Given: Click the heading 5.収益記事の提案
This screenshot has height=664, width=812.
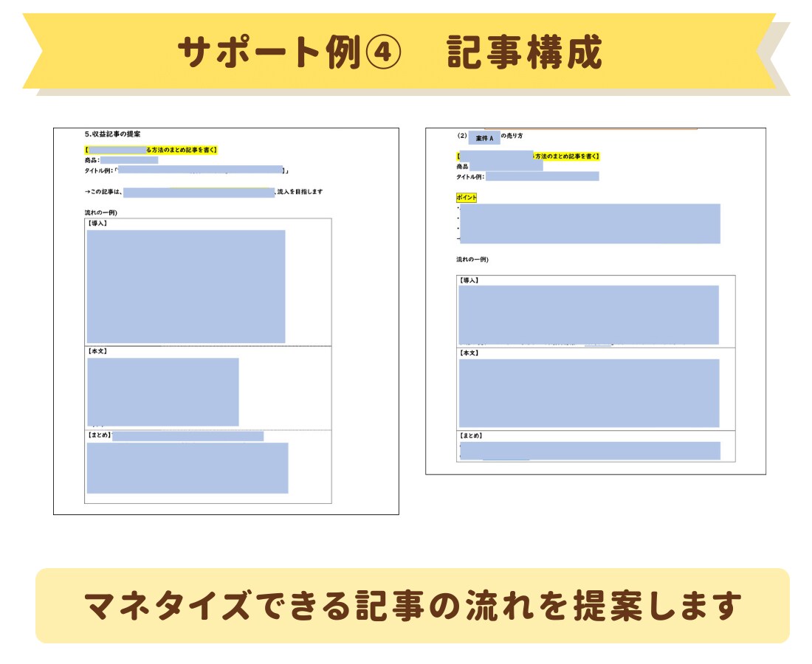Looking at the screenshot, I should coord(112,134).
